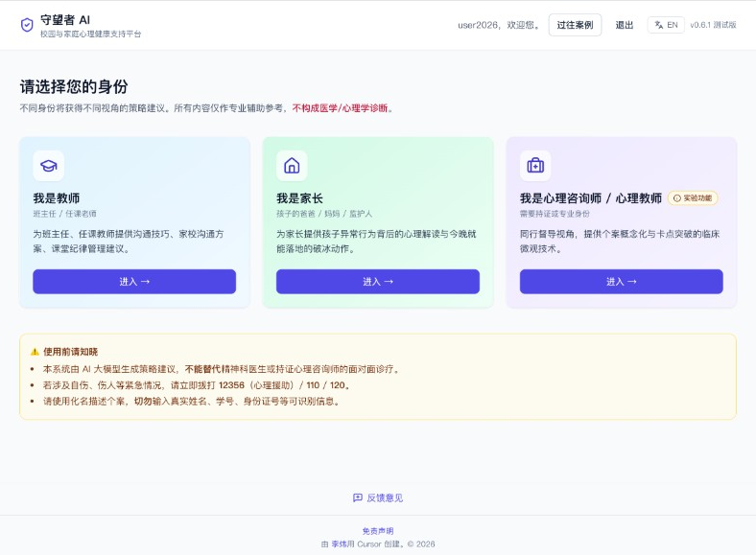Click the 守望者 AI title text
The width and height of the screenshot is (756, 555).
point(65,20)
